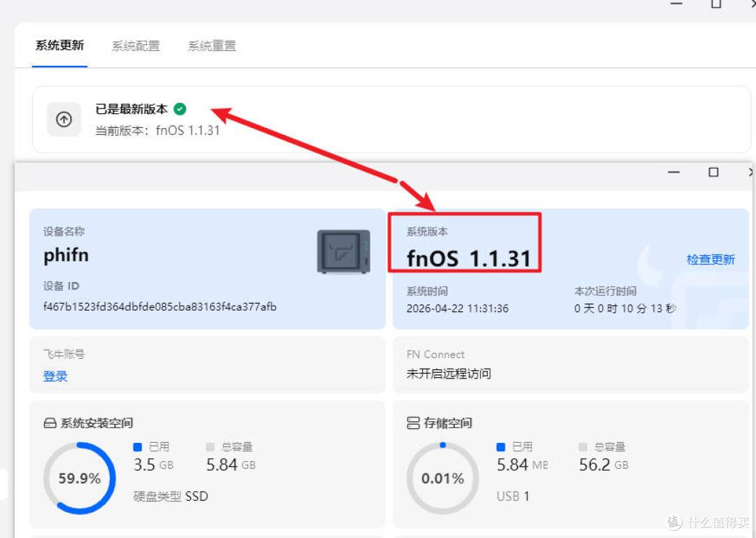756x538 pixels.
Task: Click the 未开启远程访问 status text
Action: click(449, 374)
